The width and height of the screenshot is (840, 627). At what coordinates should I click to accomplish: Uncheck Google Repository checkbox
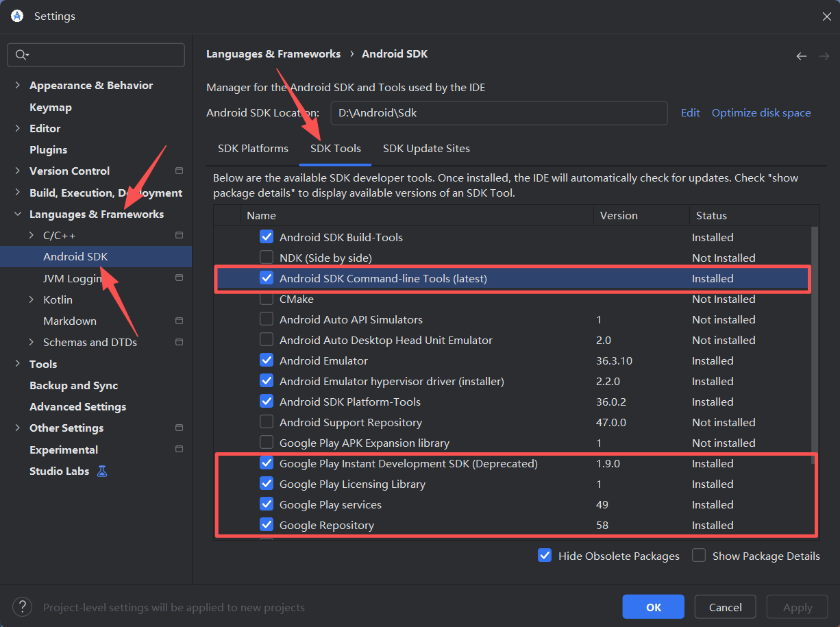[x=267, y=525]
